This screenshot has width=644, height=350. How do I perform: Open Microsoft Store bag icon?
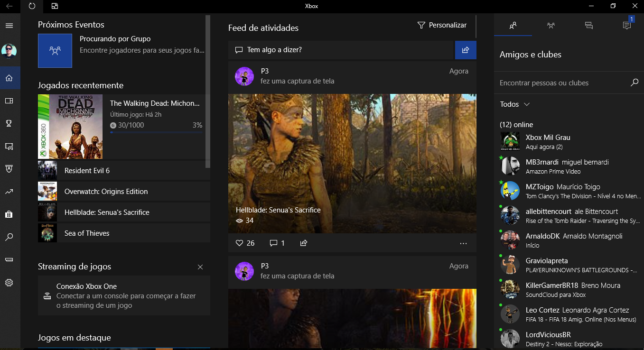9,214
